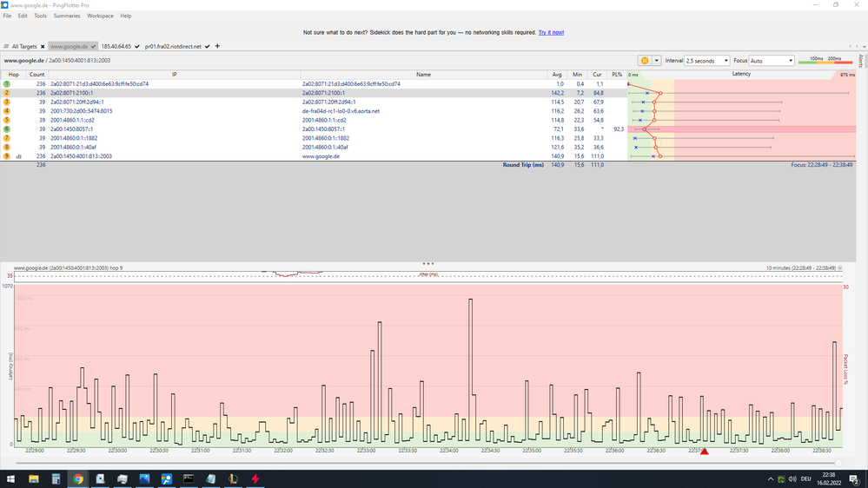Open the Summaries menu

click(x=67, y=16)
